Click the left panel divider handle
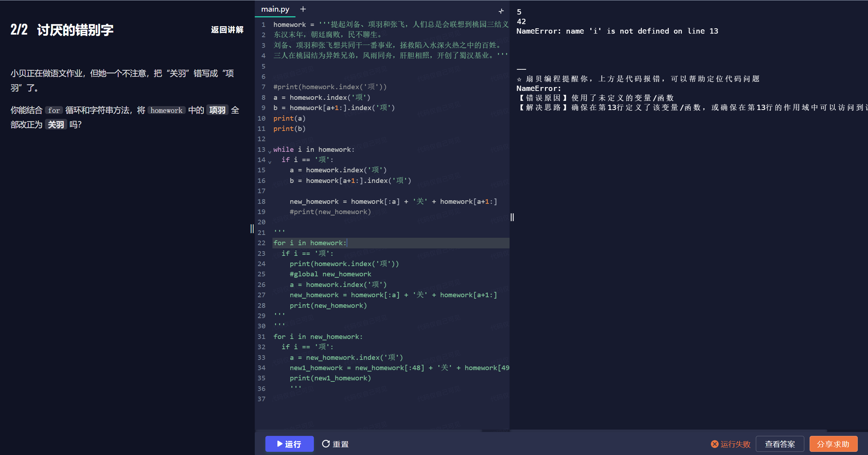The height and width of the screenshot is (455, 868). [252, 229]
